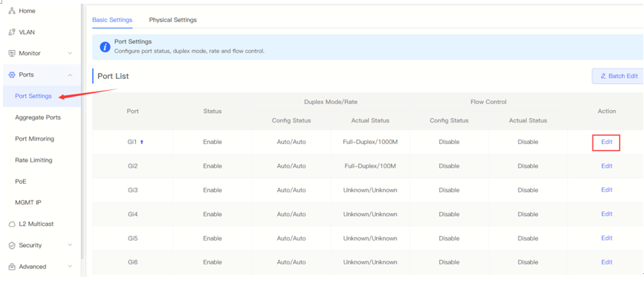Expand the Security menu chevron
The width and height of the screenshot is (644, 282).
[x=70, y=245]
